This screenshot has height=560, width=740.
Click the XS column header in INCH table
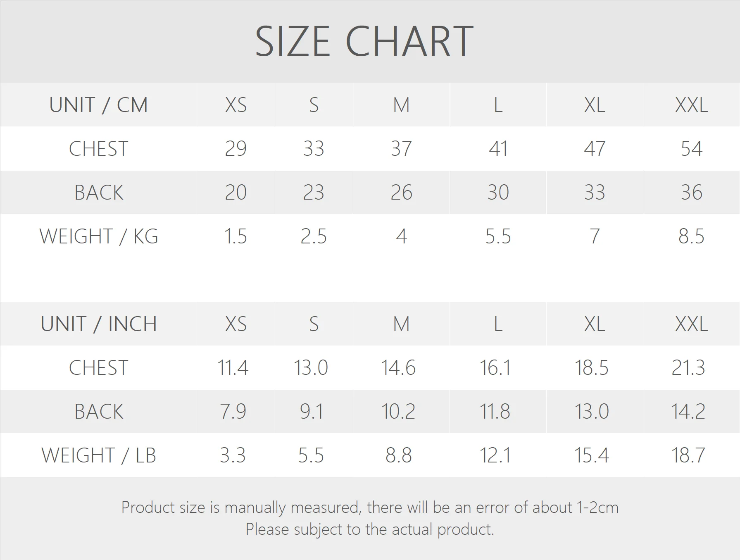(236, 324)
